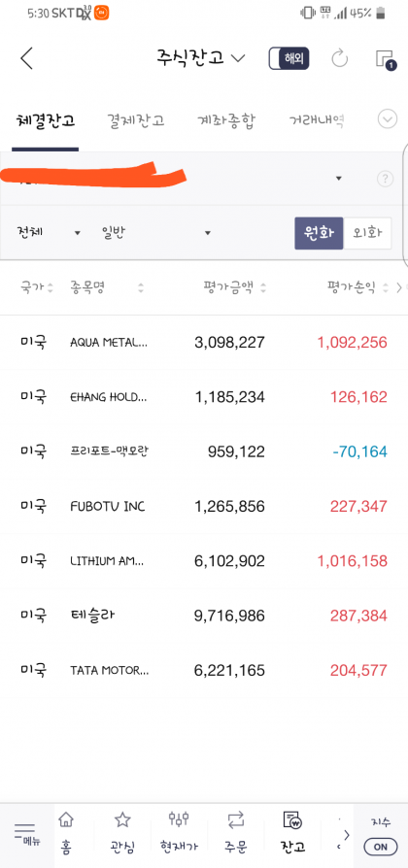Open the help question mark icon
Image resolution: width=408 pixels, height=868 pixels.
click(x=385, y=179)
